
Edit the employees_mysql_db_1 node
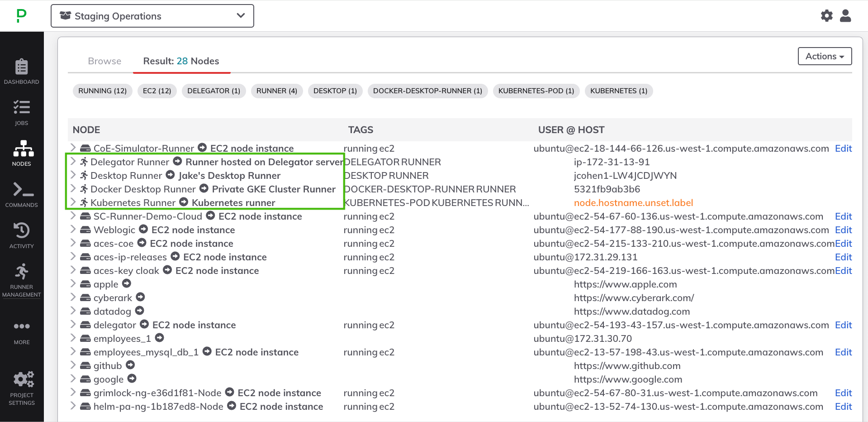843,352
